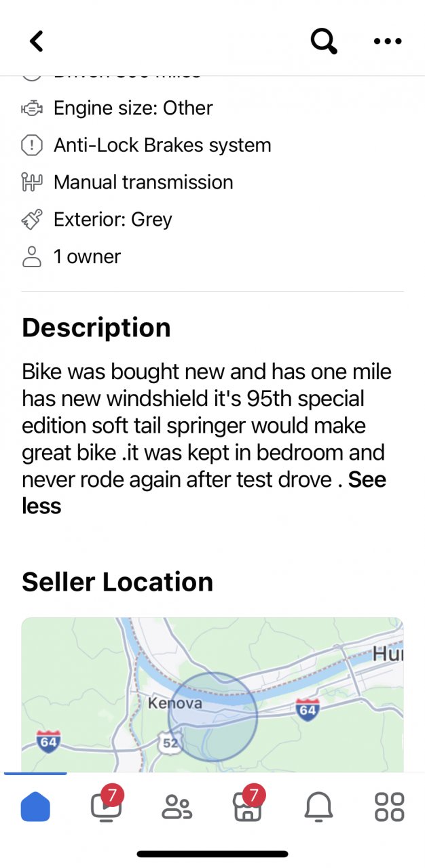Go to the Home tab
Viewport: 425px width, 868px height.
[x=35, y=807]
